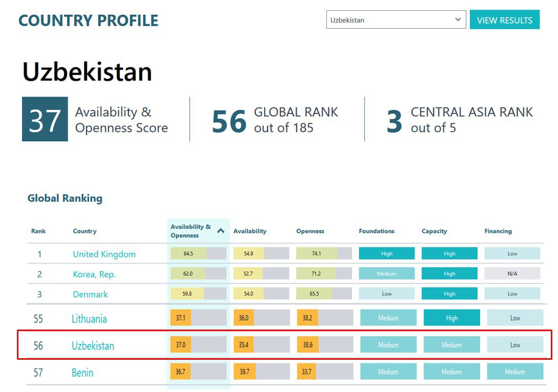Click the sort chevron on Availability & Openness
Screen dimensions: 558x392
click(221, 231)
